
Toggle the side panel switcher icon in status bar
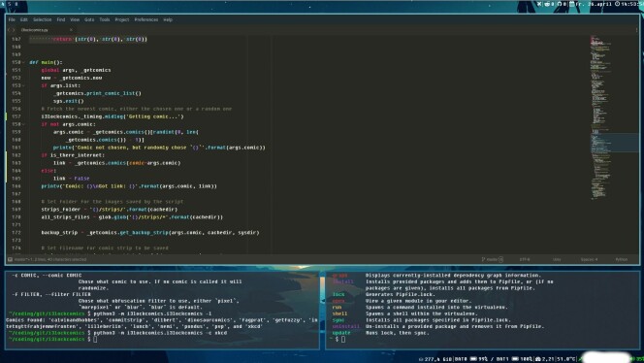click(x=11, y=259)
